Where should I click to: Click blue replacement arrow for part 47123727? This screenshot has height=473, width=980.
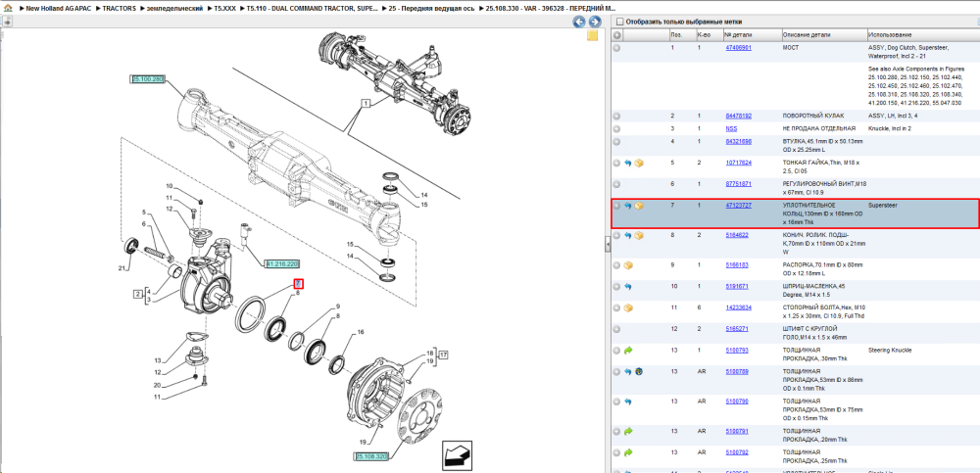(x=628, y=206)
